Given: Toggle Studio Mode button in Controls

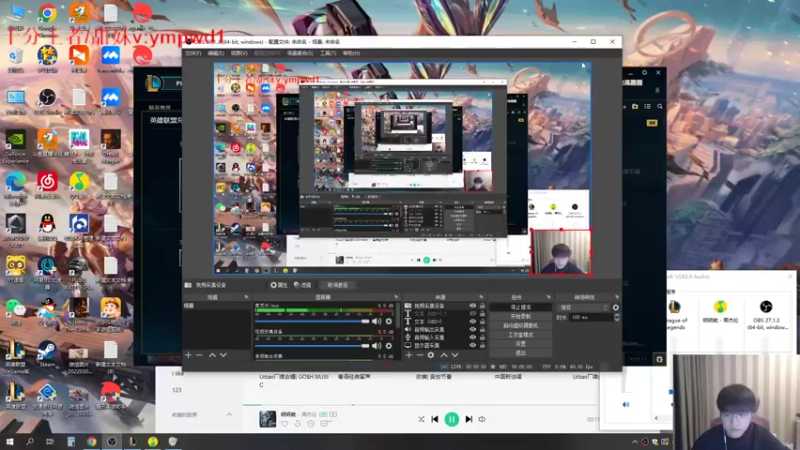Looking at the screenshot, I should pyautogui.click(x=520, y=335).
